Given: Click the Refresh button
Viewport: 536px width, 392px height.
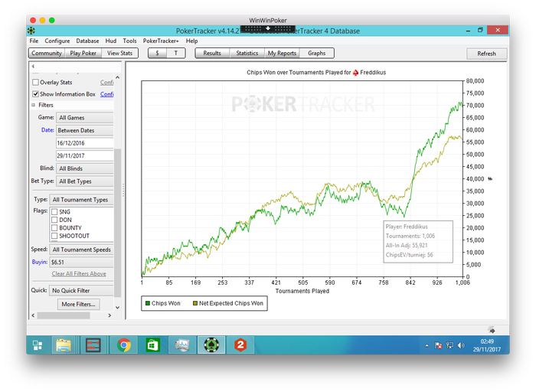Looking at the screenshot, I should point(486,54).
